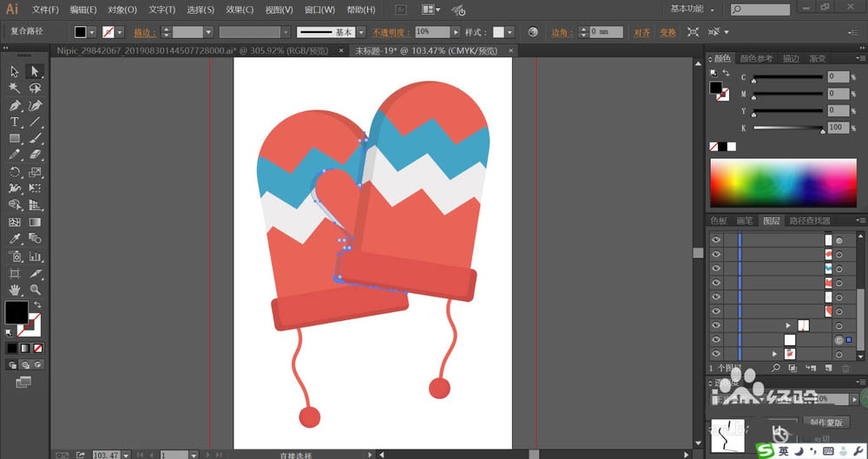
Task: Select the Paintbrush tool
Action: [35, 139]
